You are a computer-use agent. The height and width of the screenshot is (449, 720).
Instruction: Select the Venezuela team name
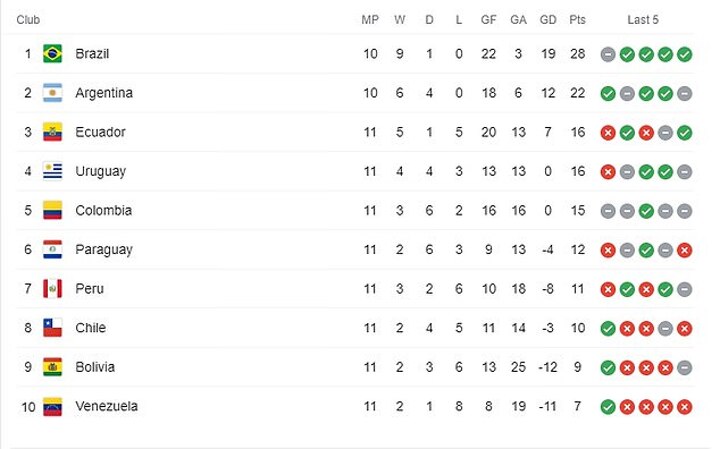pos(106,406)
